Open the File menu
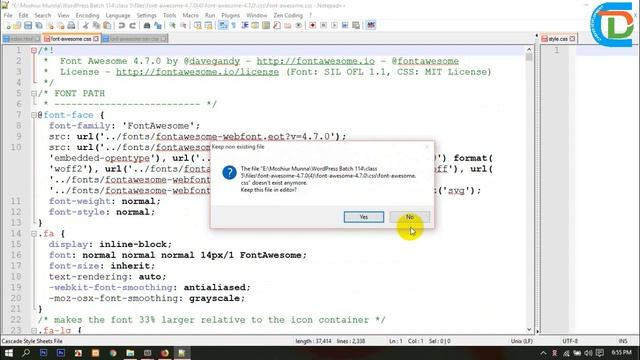The height and width of the screenshot is (360, 640). [8, 15]
